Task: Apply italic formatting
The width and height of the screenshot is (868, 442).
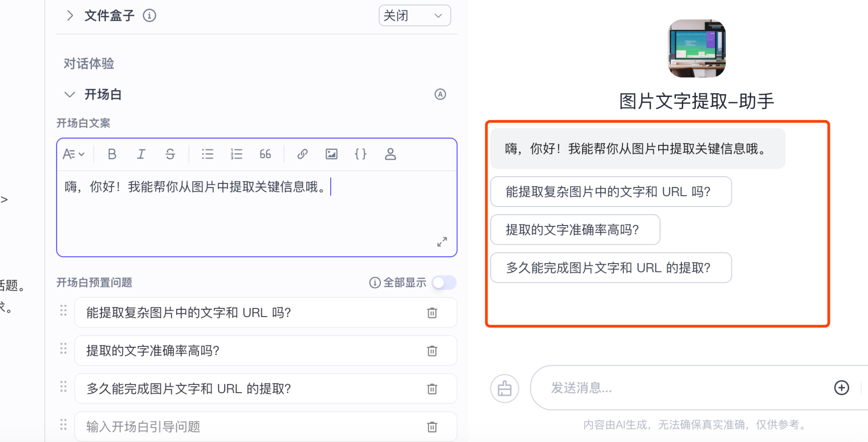Action: (x=141, y=154)
